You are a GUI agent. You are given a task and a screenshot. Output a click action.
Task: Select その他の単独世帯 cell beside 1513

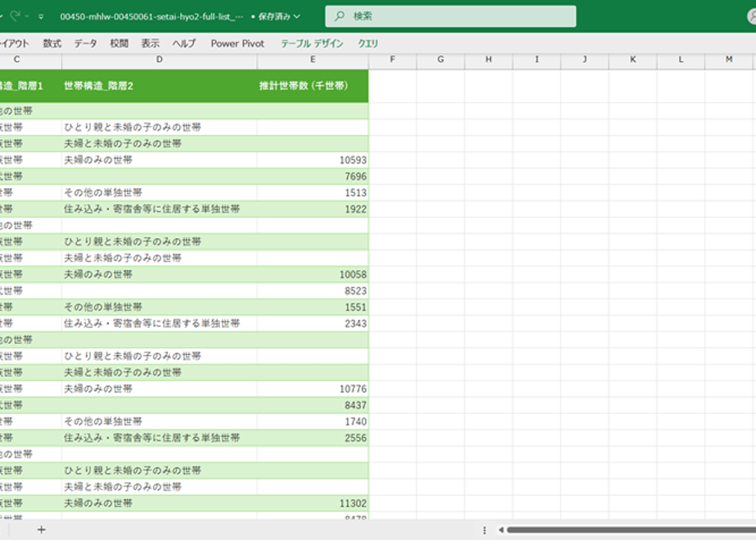click(160, 193)
